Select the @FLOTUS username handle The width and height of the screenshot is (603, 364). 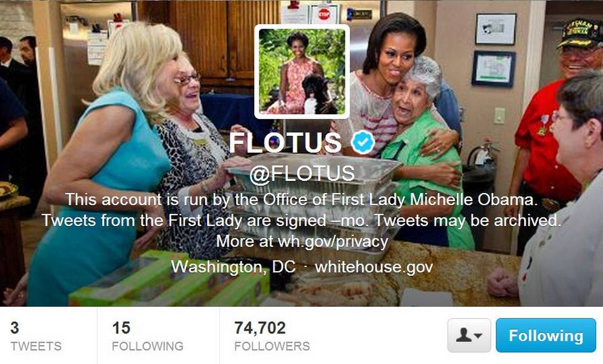tap(302, 174)
